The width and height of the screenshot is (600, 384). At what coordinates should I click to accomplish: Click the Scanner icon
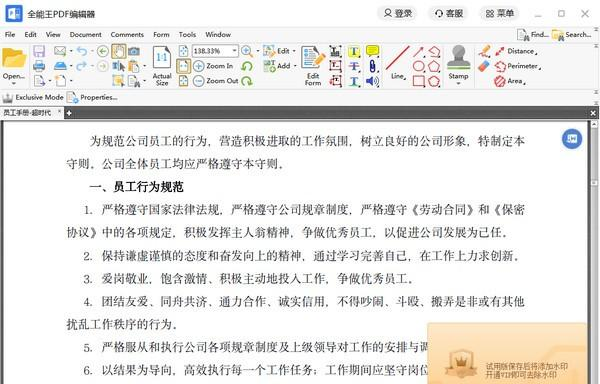coord(60,66)
